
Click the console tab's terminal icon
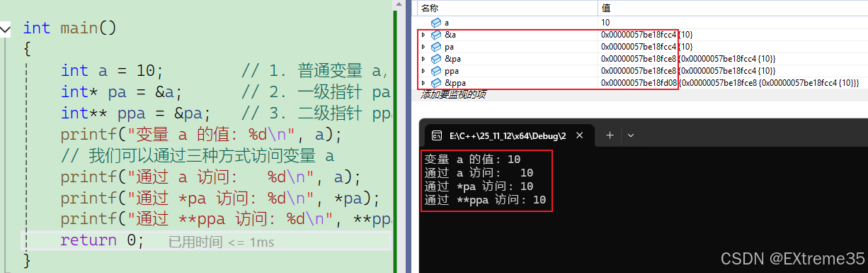click(x=438, y=135)
